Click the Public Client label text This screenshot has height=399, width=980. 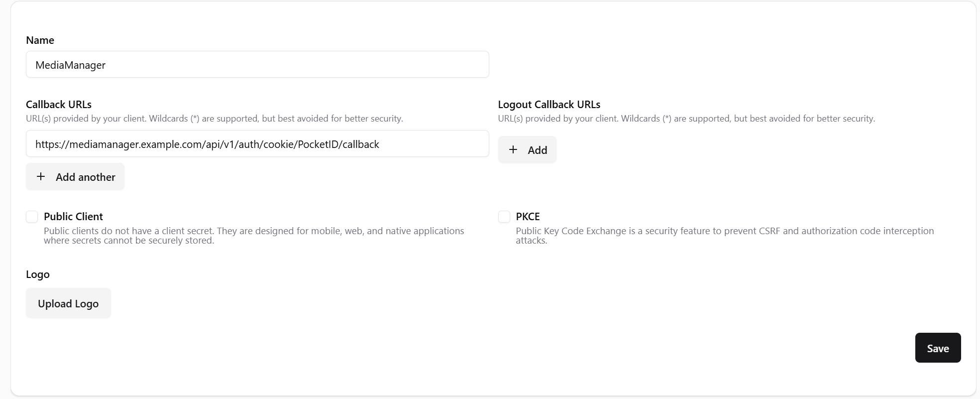(73, 217)
